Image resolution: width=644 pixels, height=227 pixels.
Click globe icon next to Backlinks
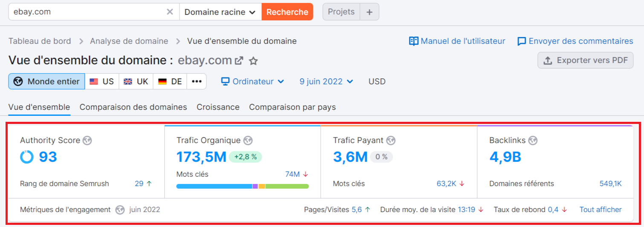pos(533,140)
